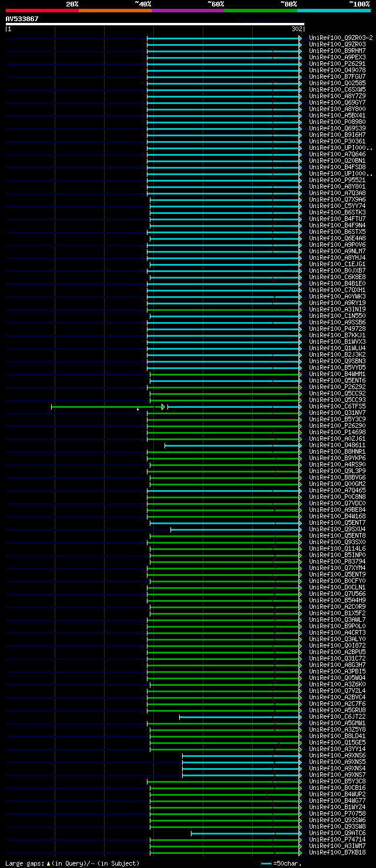Click the UniRef100_Q9SXU4 label
The image size is (376, 868).
point(337,529)
